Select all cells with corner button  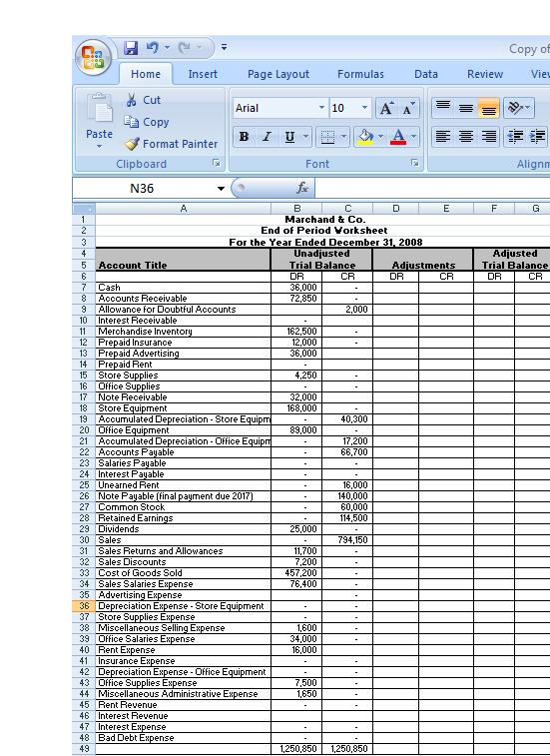point(84,209)
